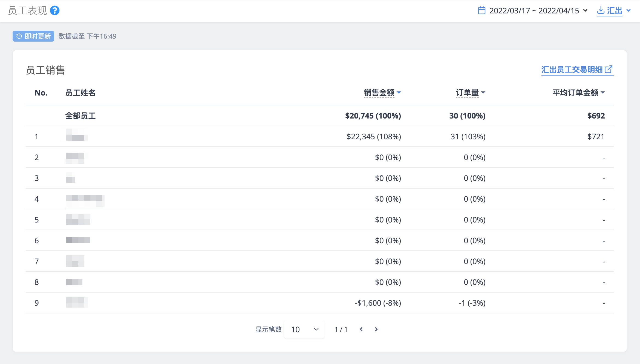The height and width of the screenshot is (364, 640).
Task: Click the 员工姓名 column header
Action: [x=80, y=93]
